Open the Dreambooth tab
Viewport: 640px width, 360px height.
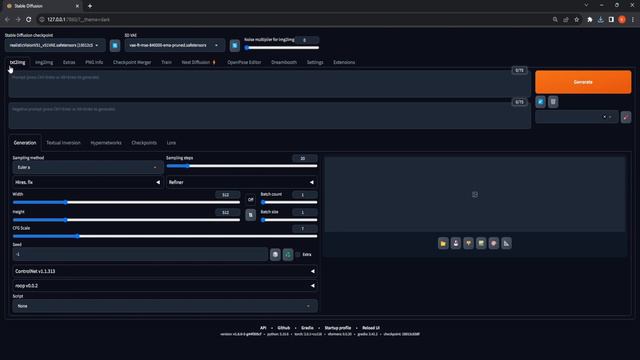pos(284,62)
